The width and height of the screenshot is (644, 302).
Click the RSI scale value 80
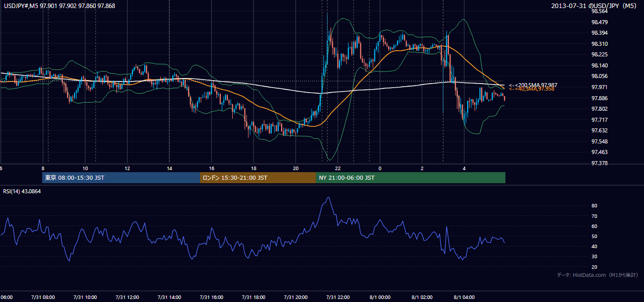click(x=594, y=206)
